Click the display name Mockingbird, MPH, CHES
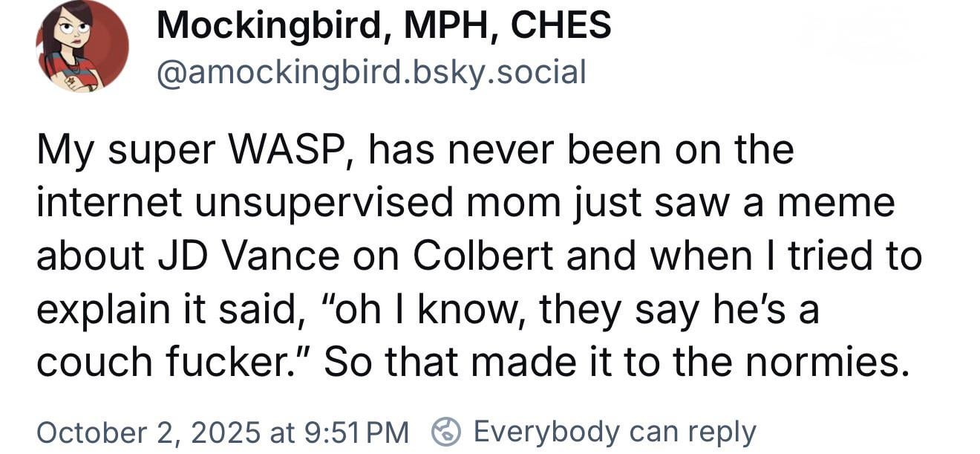 point(384,27)
